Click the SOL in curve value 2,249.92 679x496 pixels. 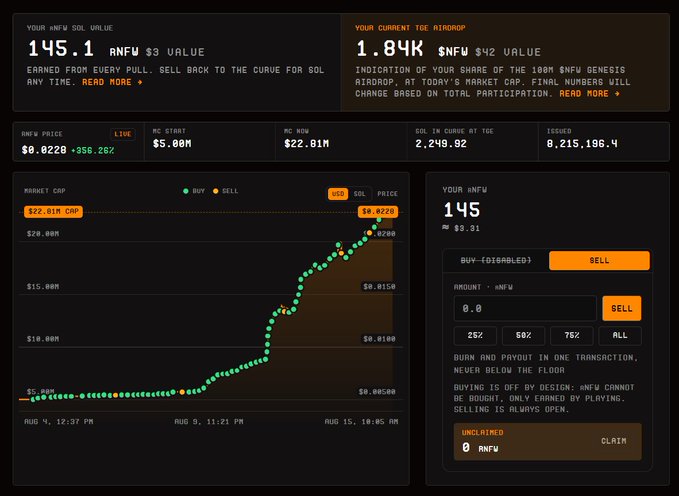(x=441, y=144)
